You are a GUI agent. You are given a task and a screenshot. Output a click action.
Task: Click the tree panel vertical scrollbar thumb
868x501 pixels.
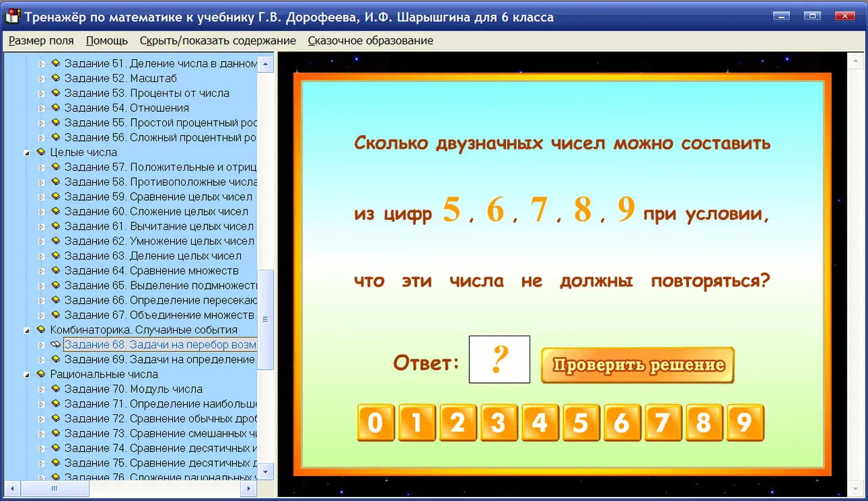266,319
